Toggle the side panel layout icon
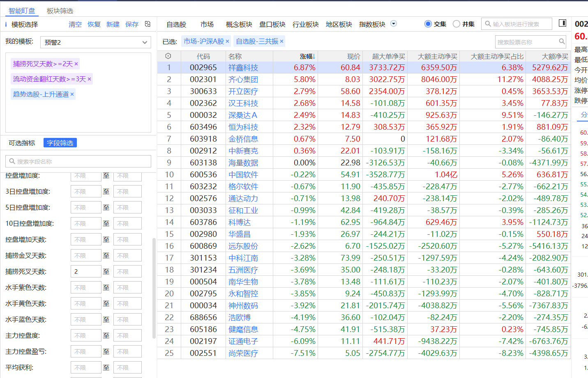Image resolution: width=588 pixels, height=378 pixels. pyautogui.click(x=563, y=23)
